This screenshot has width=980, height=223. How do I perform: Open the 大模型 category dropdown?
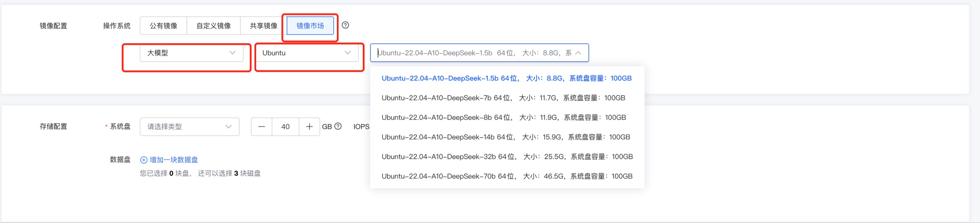(191, 53)
